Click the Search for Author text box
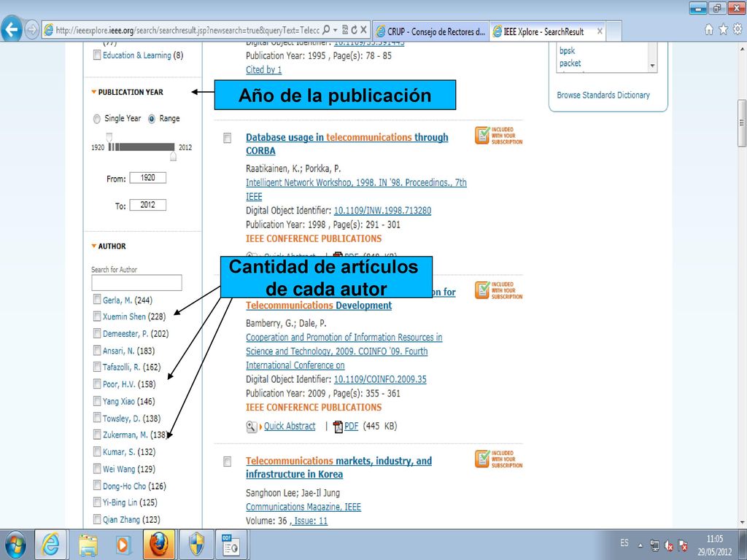 136,283
